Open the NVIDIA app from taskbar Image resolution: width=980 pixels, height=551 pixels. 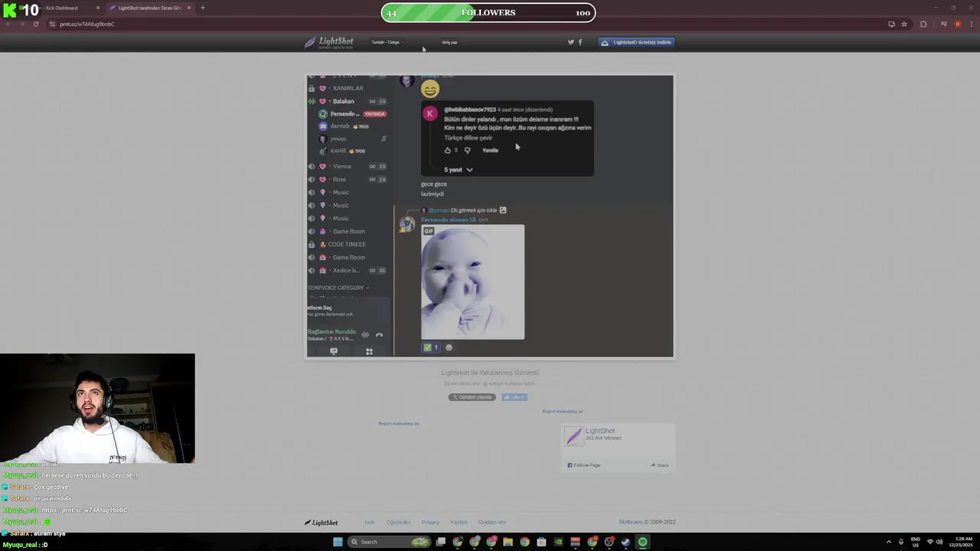point(558,542)
